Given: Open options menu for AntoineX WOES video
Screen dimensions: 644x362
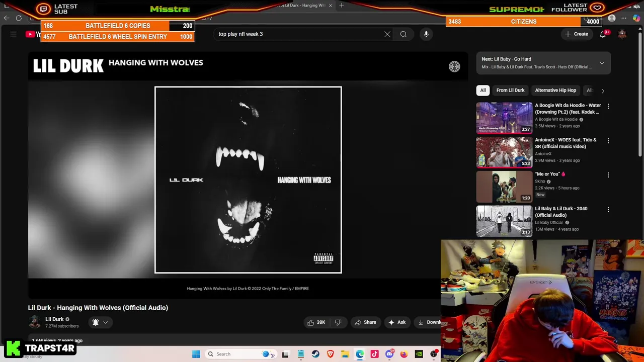Looking at the screenshot, I should (x=608, y=141).
